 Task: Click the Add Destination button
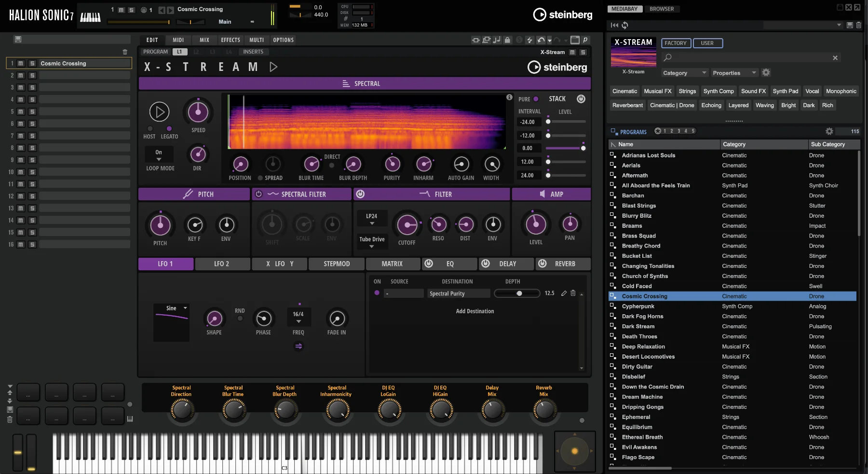475,311
